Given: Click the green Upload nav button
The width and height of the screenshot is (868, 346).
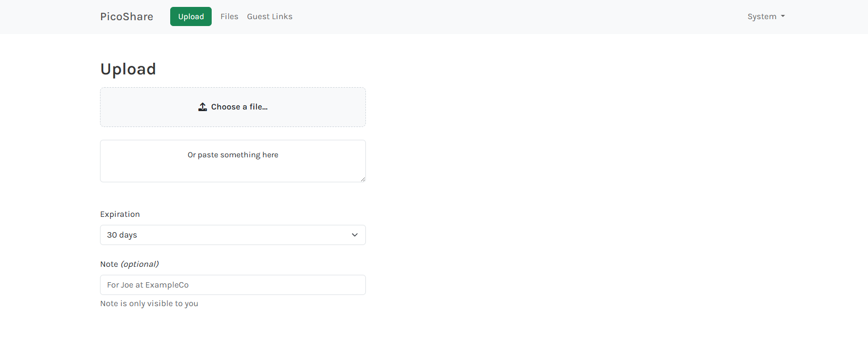Looking at the screenshot, I should coord(191,16).
